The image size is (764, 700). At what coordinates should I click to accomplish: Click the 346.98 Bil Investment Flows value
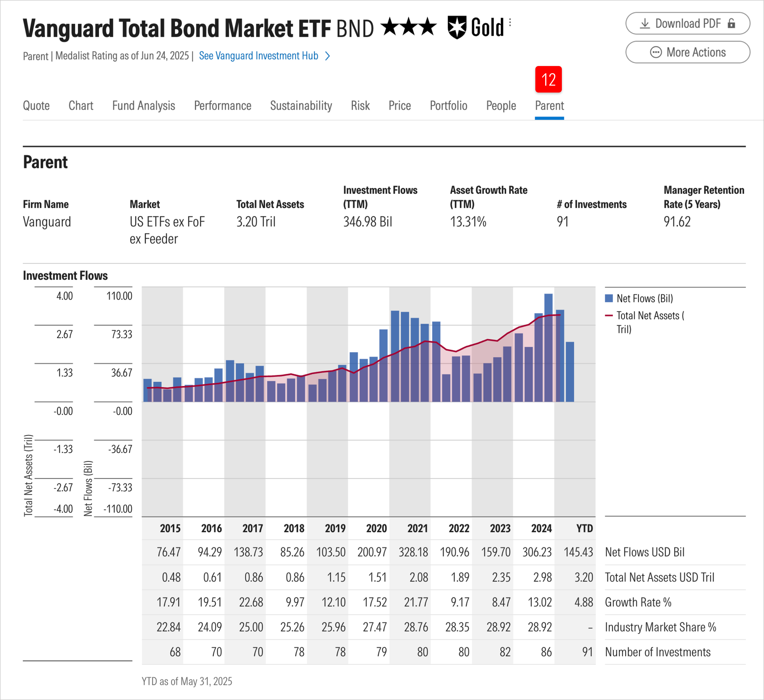click(368, 222)
